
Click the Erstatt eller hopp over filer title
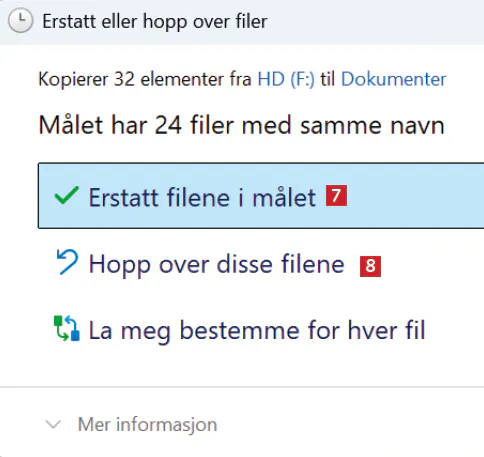[x=155, y=22]
